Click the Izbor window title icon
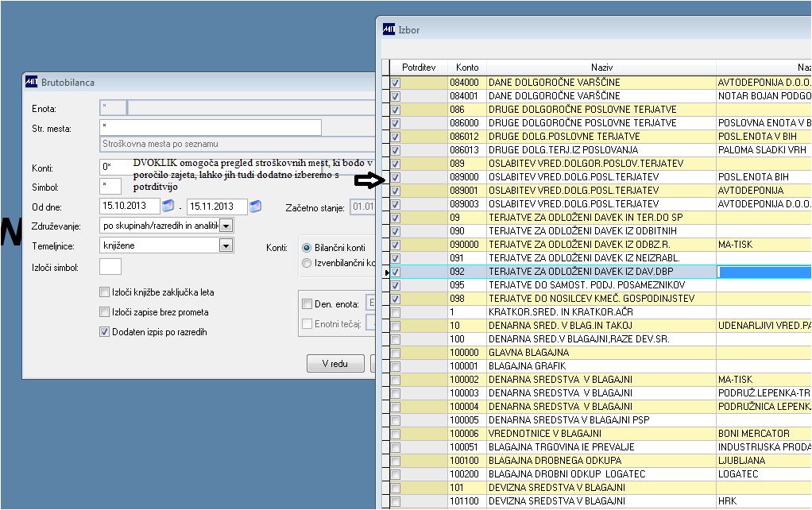812x510 pixels. pyautogui.click(x=389, y=29)
